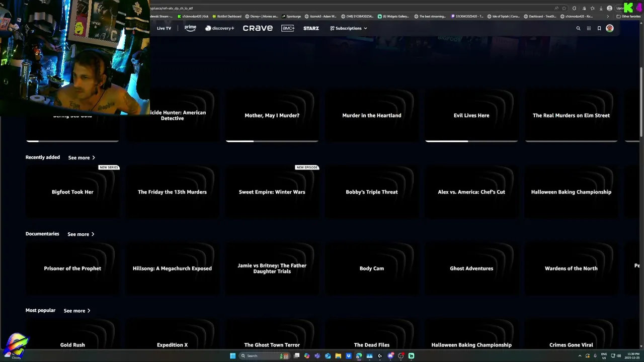Select the discovery+ channel logo
Screen dimensions: 644x362
pyautogui.click(x=219, y=28)
